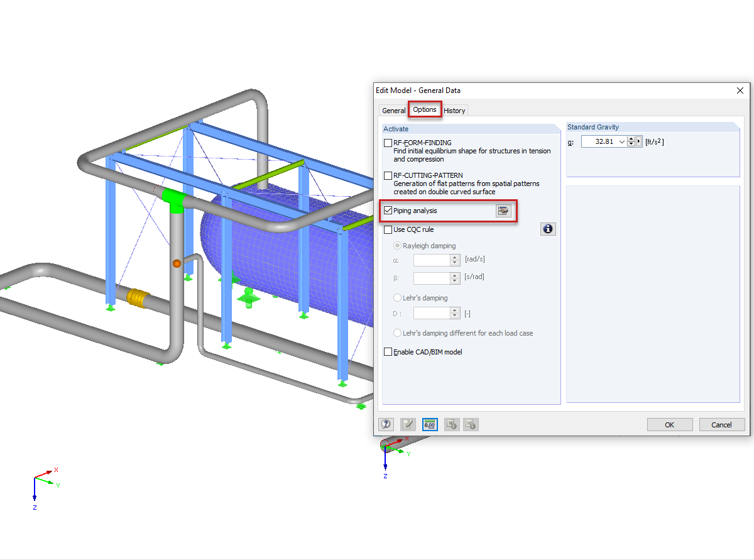This screenshot has width=754, height=560.
Task: Open the Piping analysis settings icon
Action: pos(503,211)
